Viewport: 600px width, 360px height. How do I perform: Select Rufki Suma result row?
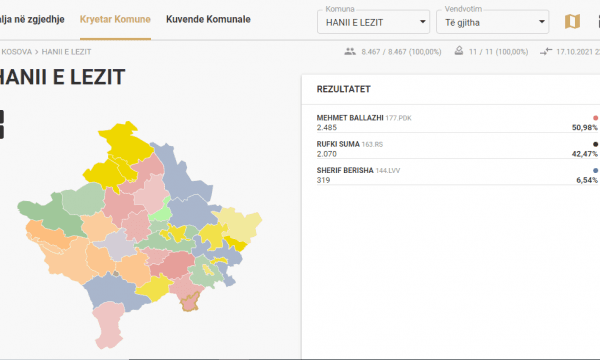[457, 149]
